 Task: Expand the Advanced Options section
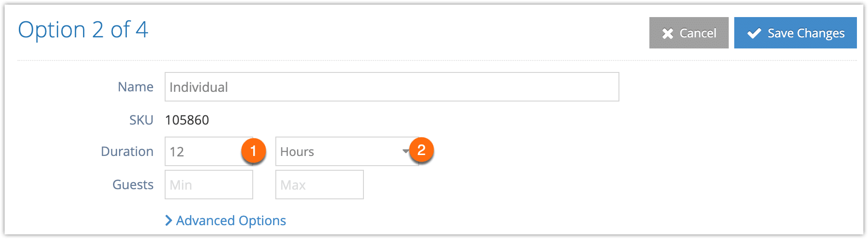tap(226, 221)
